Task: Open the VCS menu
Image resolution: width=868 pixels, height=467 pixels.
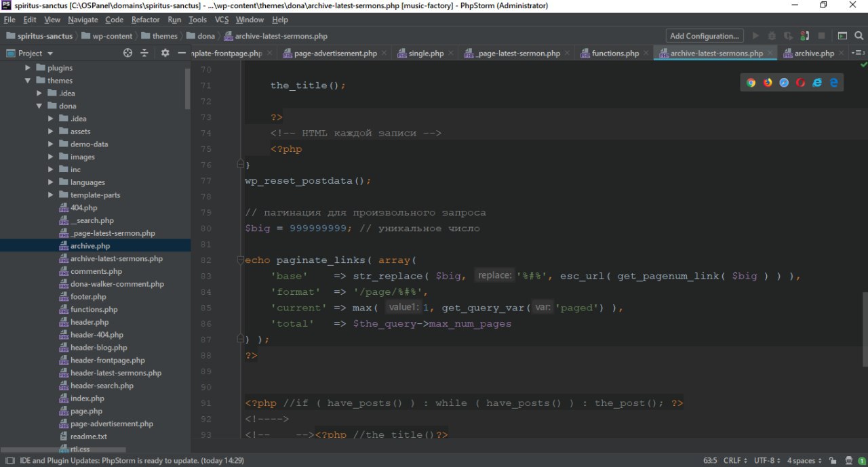Action: tap(222, 20)
